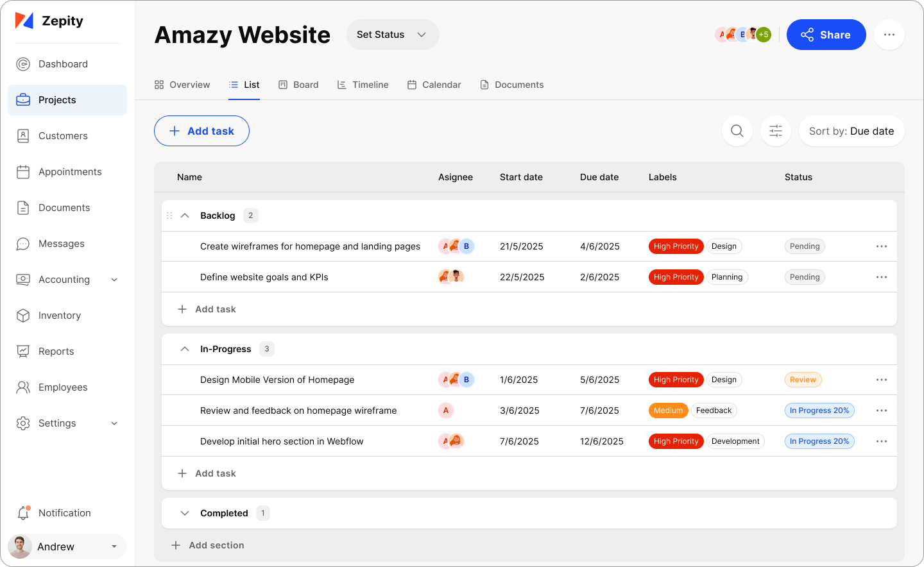
Task: Click the Share button
Action: point(826,35)
